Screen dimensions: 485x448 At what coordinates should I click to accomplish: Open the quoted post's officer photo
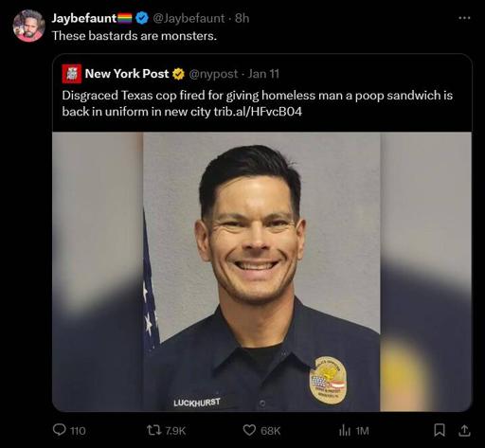(261, 272)
